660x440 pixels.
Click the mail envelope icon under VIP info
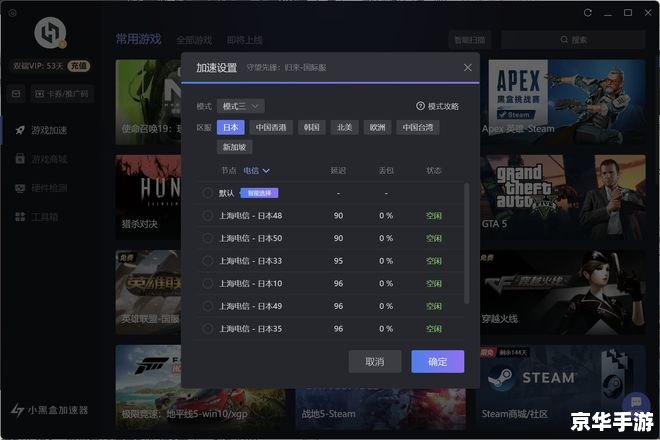tap(16, 93)
